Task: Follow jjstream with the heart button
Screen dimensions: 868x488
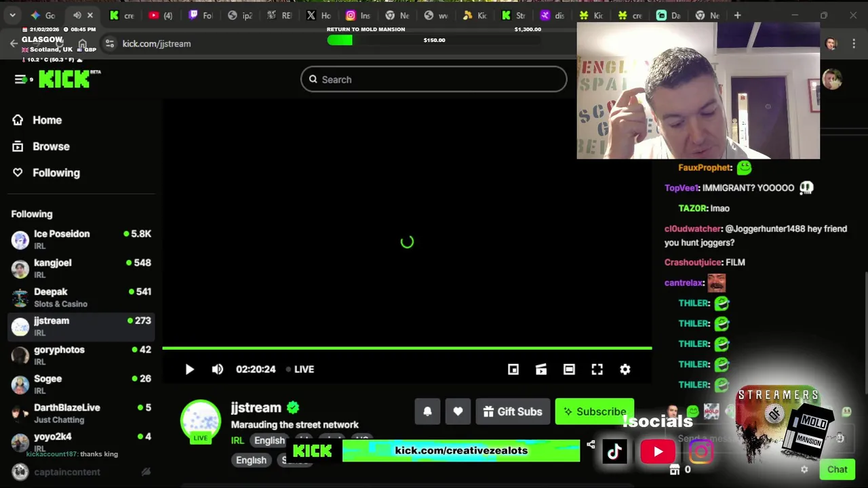Action: [458, 411]
